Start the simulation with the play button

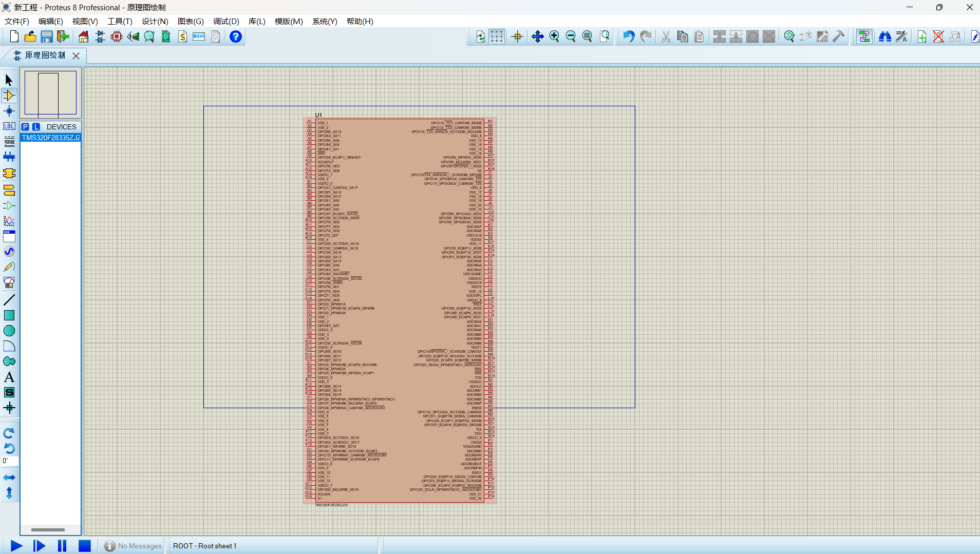click(x=16, y=546)
